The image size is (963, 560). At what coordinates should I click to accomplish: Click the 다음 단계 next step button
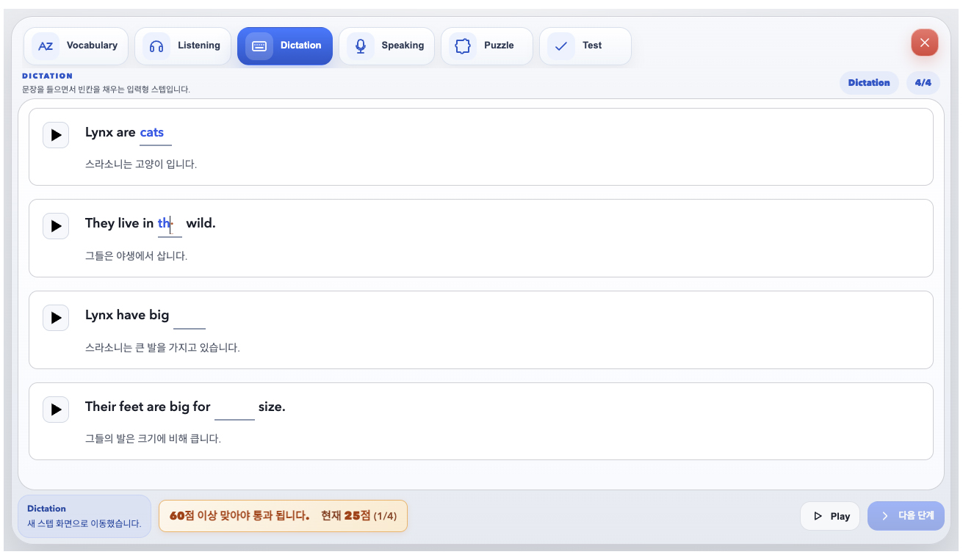[906, 516]
